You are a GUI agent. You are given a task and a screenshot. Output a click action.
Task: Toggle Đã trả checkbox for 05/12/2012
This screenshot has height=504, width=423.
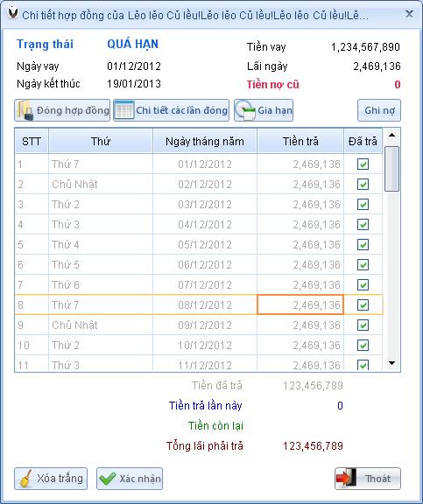pos(363,245)
